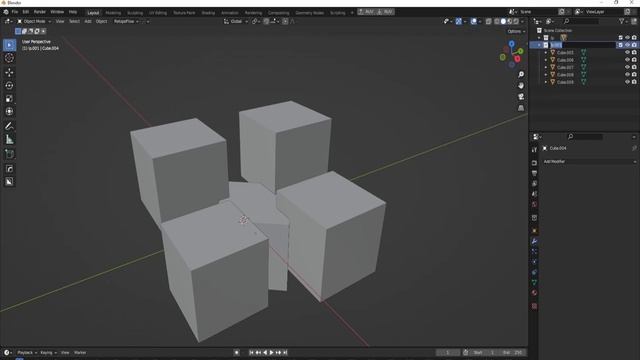
Task: Open the Object Data green triangle tab
Action: (x=534, y=282)
